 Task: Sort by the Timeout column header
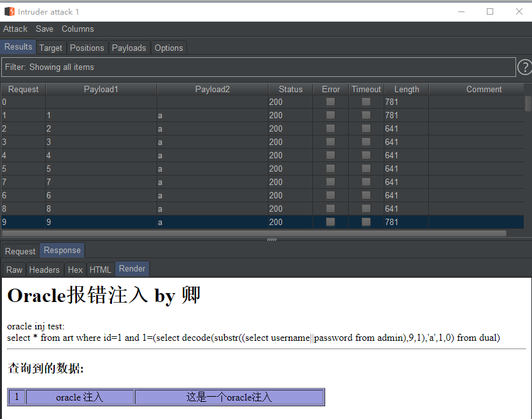point(367,89)
